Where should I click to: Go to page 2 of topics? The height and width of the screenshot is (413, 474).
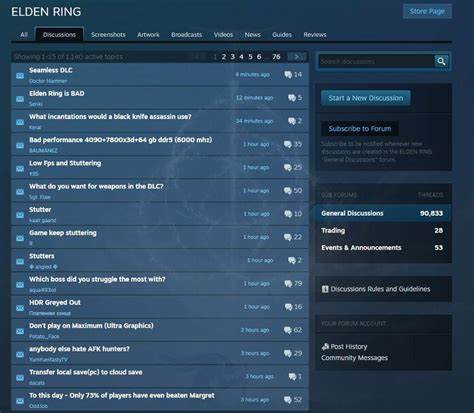pyautogui.click(x=224, y=57)
